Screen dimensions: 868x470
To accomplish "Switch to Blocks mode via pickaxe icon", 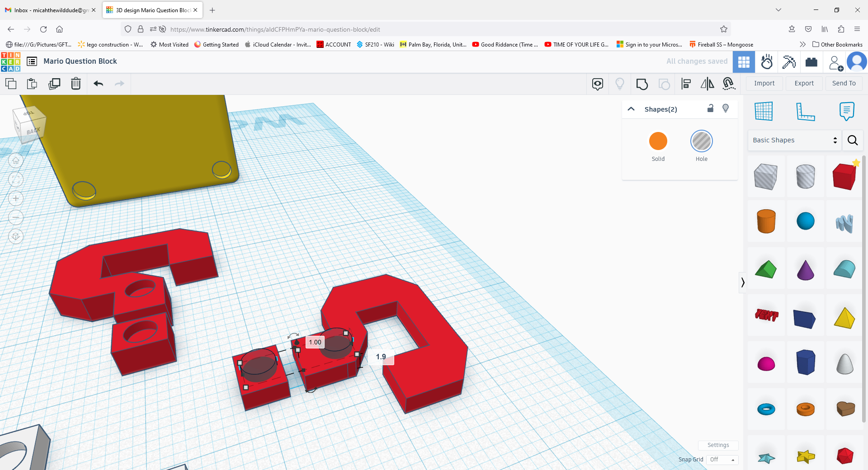I will pyautogui.click(x=789, y=62).
